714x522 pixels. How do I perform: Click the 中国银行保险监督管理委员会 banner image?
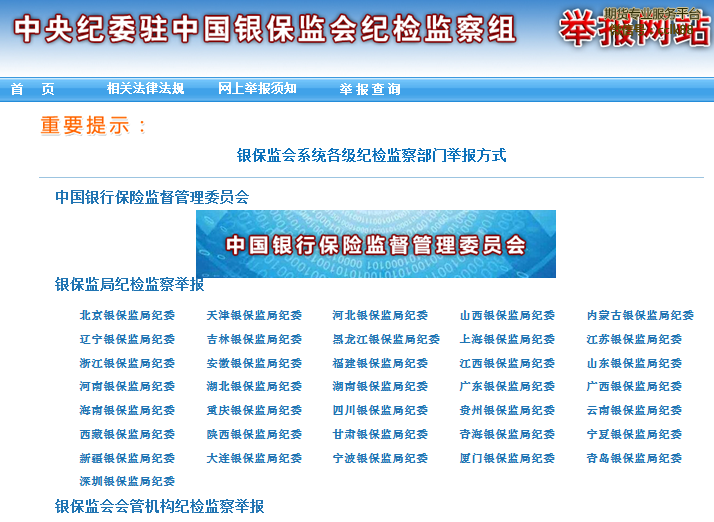[x=376, y=244]
